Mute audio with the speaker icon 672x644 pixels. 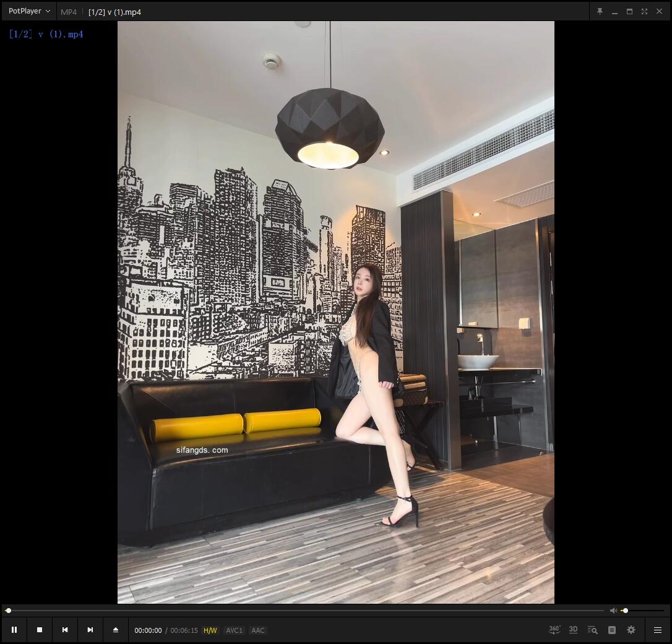613,611
